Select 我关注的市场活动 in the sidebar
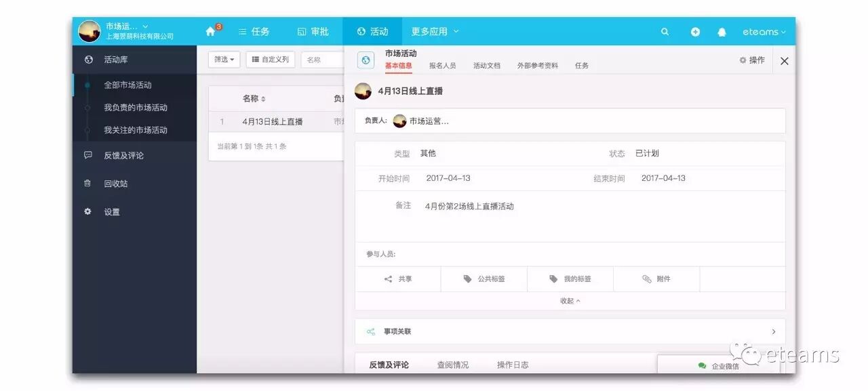 tap(135, 129)
